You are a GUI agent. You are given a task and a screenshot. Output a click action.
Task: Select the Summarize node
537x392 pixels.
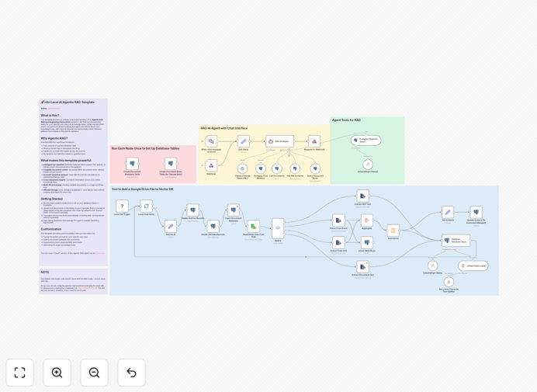click(393, 231)
